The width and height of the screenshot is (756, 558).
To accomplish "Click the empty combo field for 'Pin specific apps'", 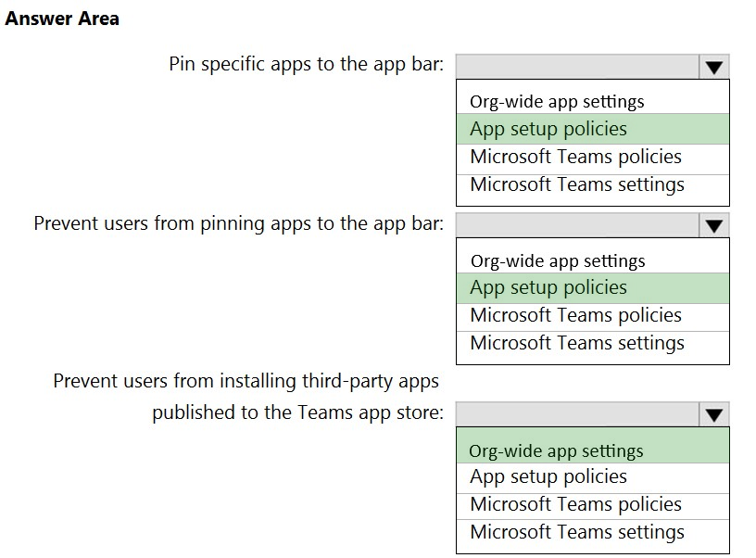I will click(577, 67).
